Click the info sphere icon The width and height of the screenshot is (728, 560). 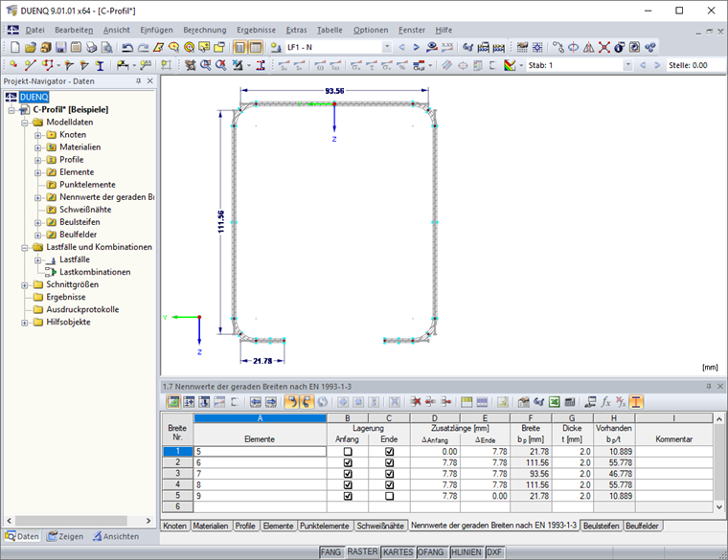click(620, 47)
